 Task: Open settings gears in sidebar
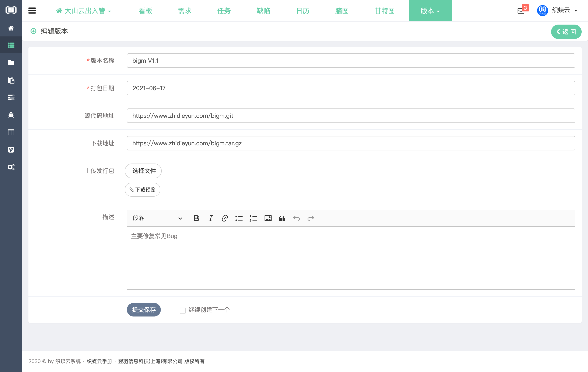click(x=11, y=167)
